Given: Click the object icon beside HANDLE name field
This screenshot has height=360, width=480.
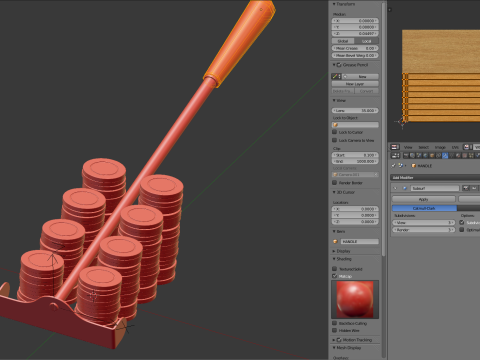Looking at the screenshot, I should pyautogui.click(x=335, y=241).
